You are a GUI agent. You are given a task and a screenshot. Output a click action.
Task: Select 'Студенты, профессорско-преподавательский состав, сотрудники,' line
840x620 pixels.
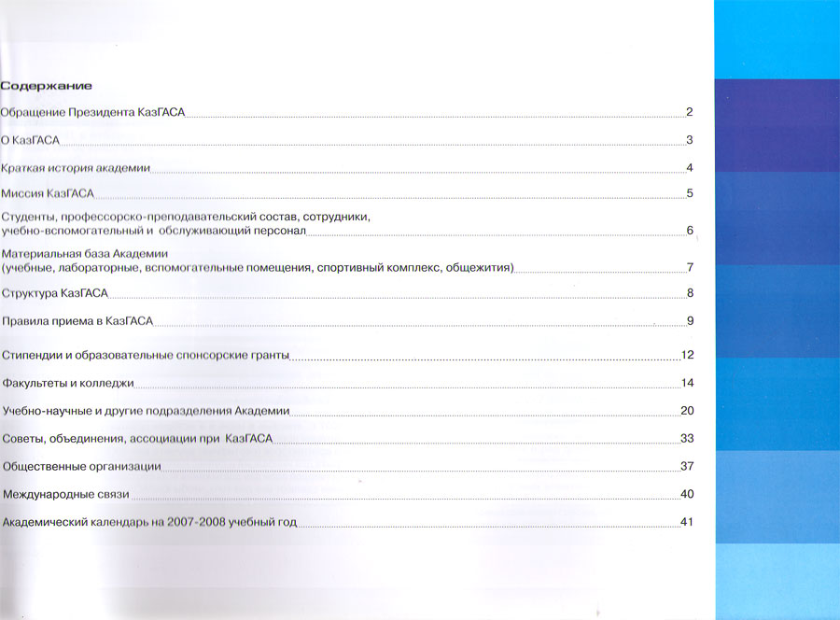click(186, 217)
